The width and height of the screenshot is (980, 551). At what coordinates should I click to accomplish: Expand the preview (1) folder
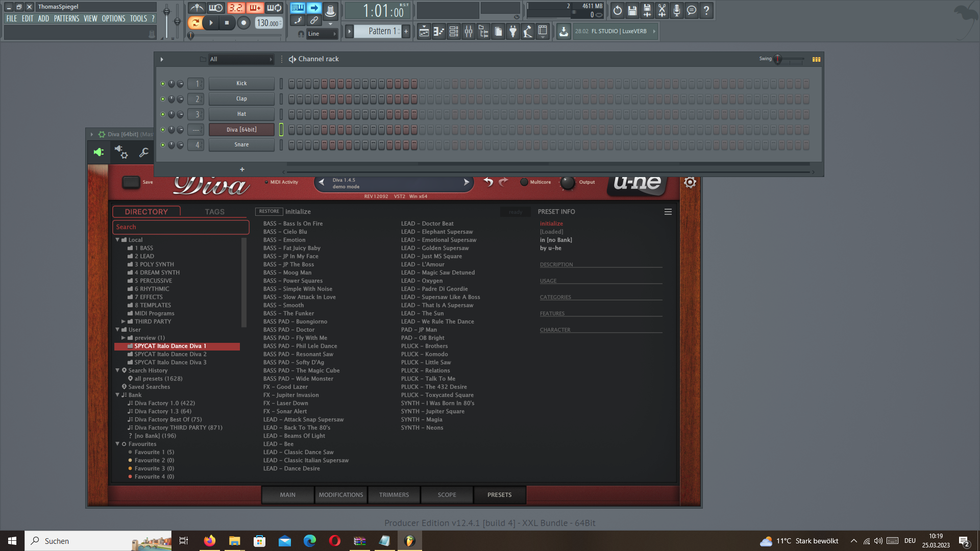point(124,338)
